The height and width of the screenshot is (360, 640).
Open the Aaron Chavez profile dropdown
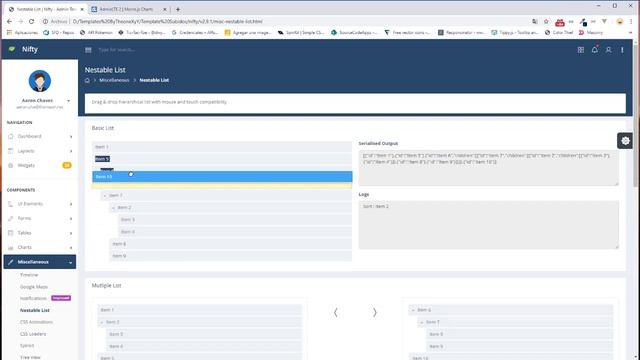(68, 100)
